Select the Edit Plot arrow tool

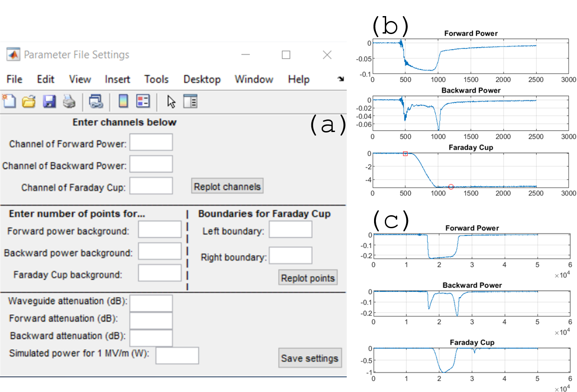pyautogui.click(x=171, y=102)
